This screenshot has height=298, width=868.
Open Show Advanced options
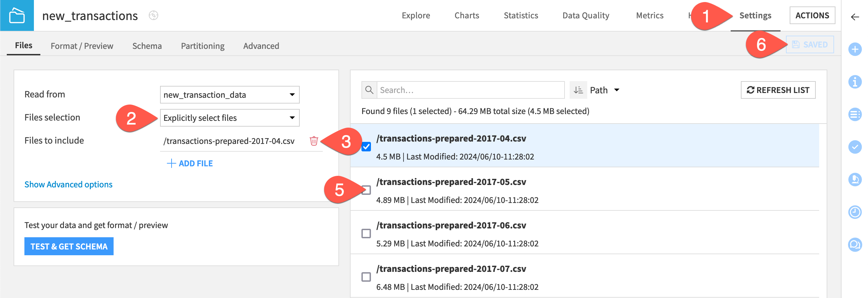coord(68,184)
